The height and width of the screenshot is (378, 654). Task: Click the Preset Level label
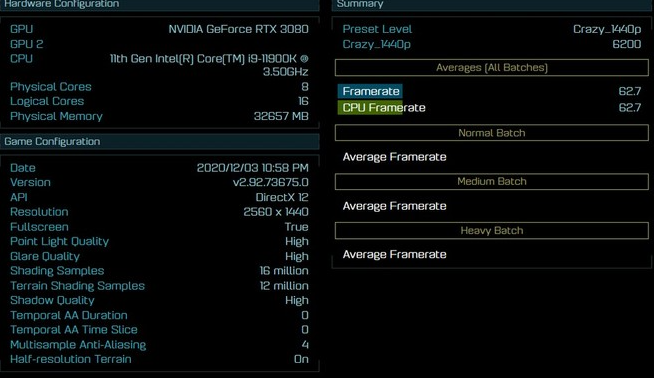(x=377, y=29)
